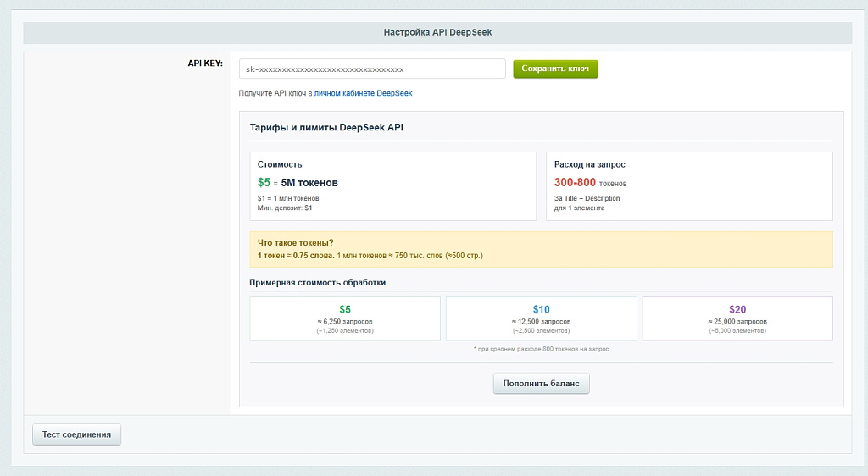Click the Что такое токены? heading

tap(295, 243)
